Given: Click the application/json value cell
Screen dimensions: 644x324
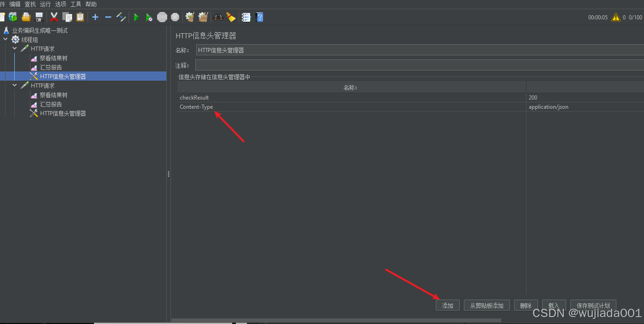Looking at the screenshot, I should [585, 107].
